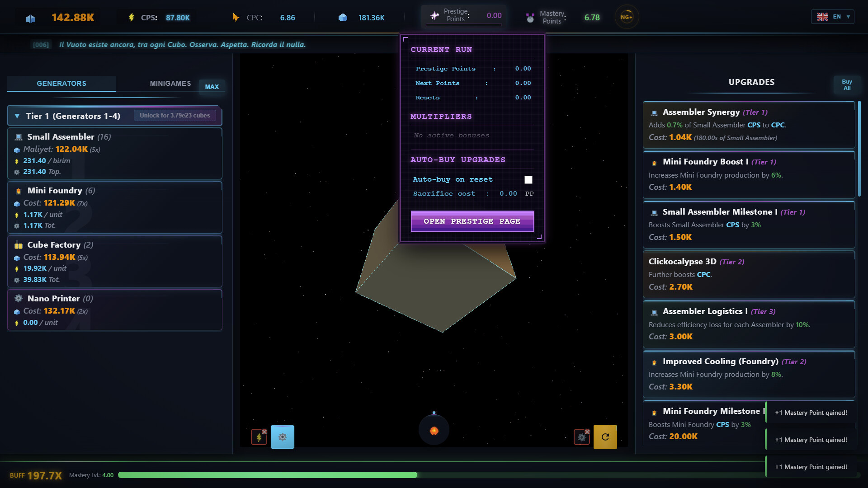Toggle the MAX purchase mode
The height and width of the screenshot is (488, 868).
point(212,86)
